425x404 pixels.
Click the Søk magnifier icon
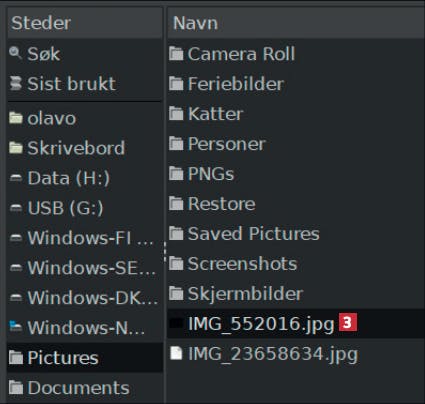click(15, 53)
